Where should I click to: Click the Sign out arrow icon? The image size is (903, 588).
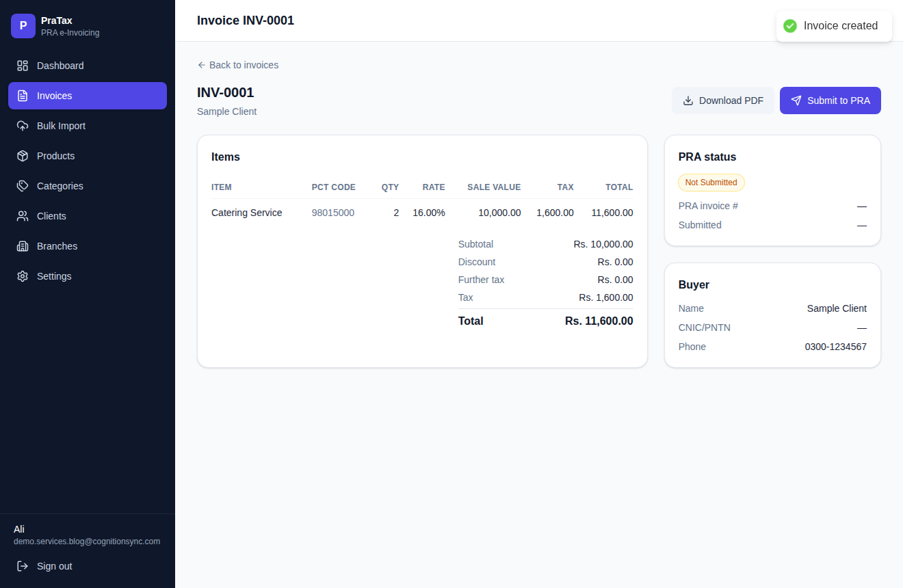pos(23,566)
